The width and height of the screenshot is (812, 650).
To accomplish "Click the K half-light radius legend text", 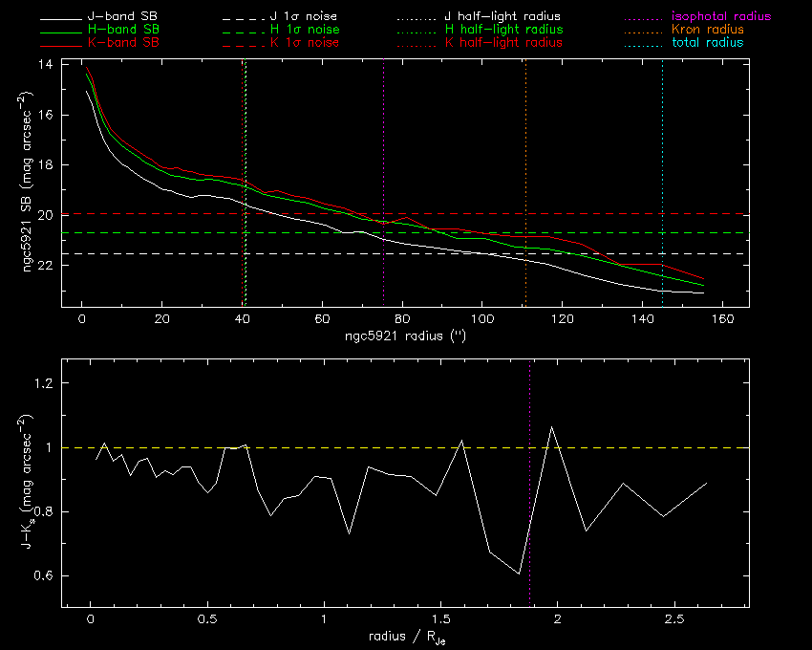I will coord(503,43).
